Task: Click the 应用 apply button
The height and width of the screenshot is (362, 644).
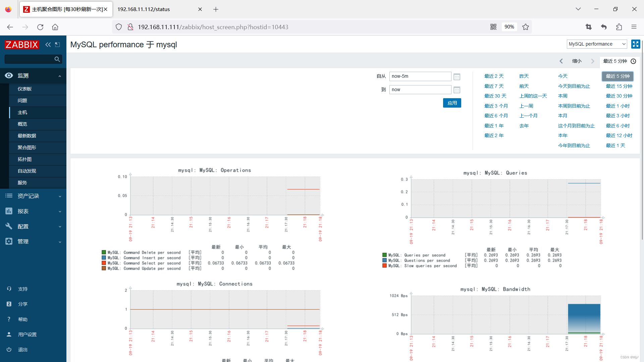Action: [x=452, y=103]
